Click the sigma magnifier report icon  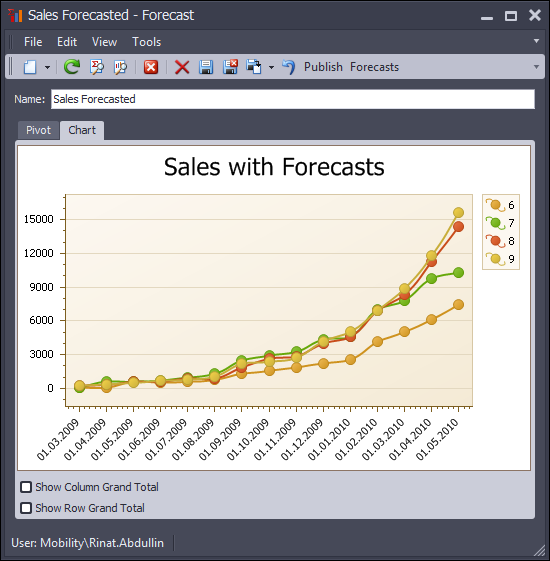97,67
